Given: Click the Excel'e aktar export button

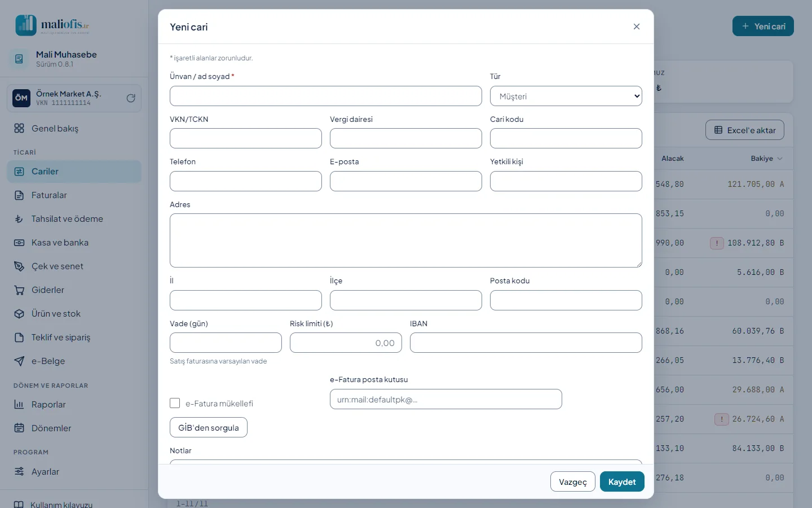Looking at the screenshot, I should [x=745, y=130].
